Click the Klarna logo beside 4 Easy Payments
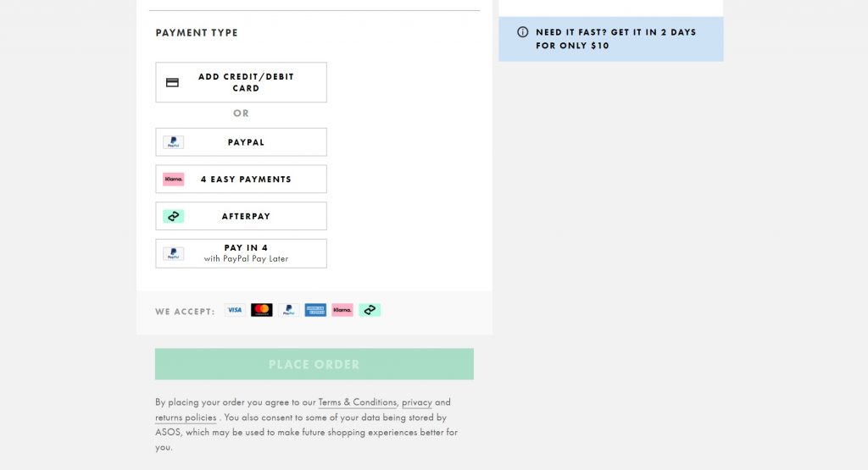 [173, 180]
